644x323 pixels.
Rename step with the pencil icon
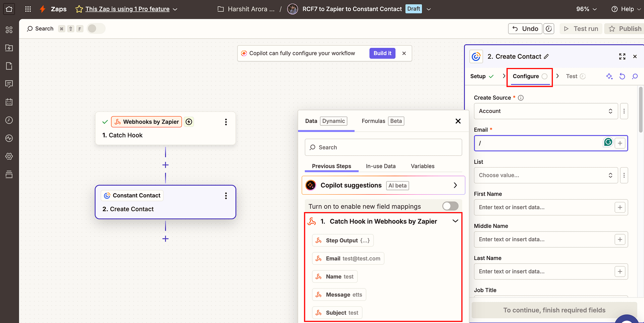click(x=547, y=57)
